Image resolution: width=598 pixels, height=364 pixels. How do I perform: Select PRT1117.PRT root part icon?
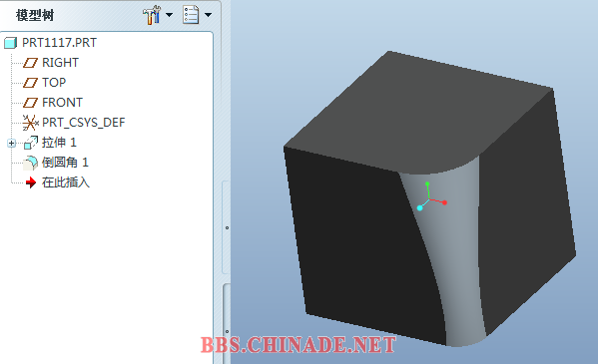pyautogui.click(x=10, y=43)
